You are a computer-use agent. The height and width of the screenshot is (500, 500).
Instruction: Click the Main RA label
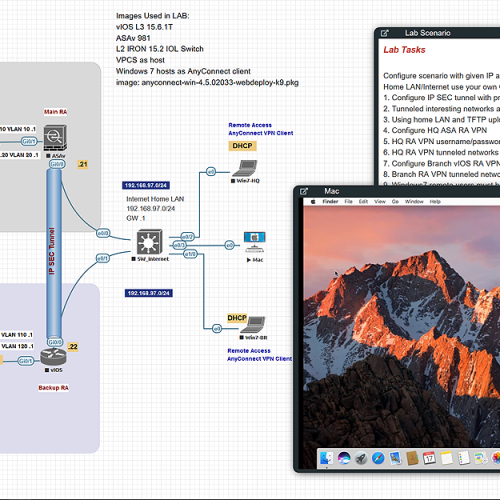(55, 112)
